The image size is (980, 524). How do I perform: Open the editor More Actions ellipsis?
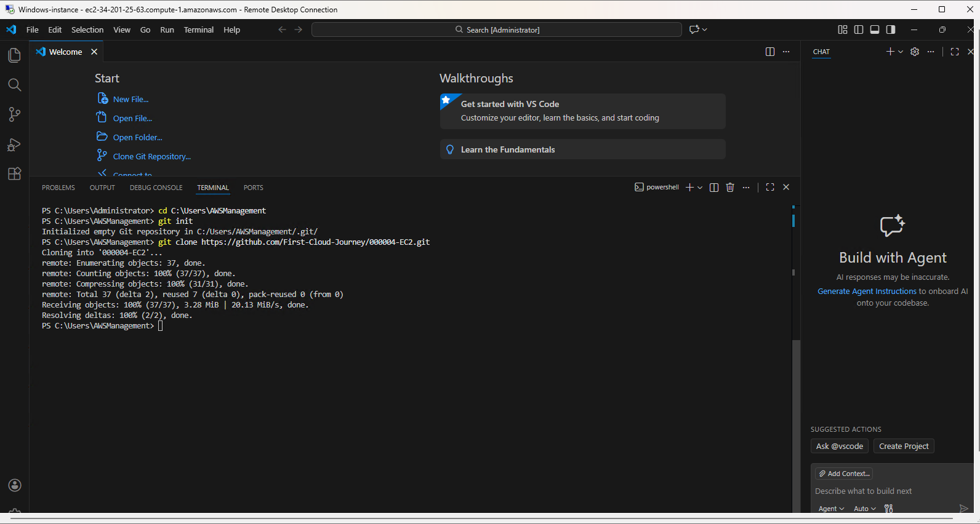coord(786,52)
